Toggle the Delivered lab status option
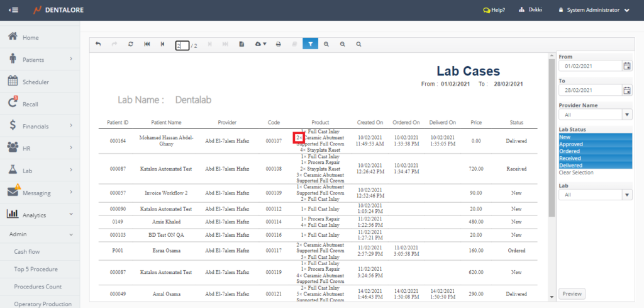 click(x=594, y=166)
